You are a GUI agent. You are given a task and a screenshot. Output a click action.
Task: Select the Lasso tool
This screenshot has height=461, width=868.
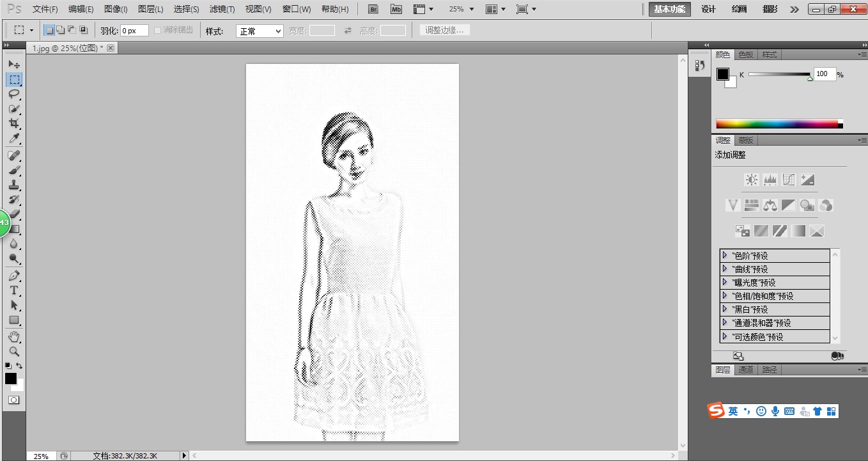(14, 94)
